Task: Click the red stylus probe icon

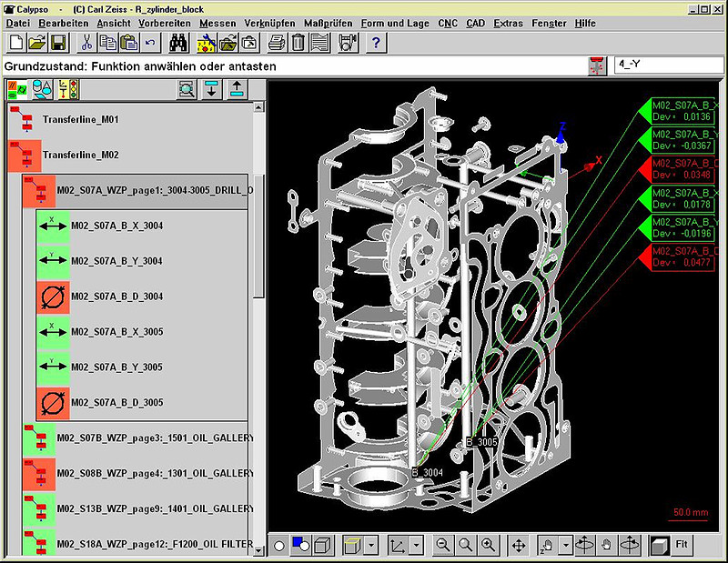Action: coord(597,65)
